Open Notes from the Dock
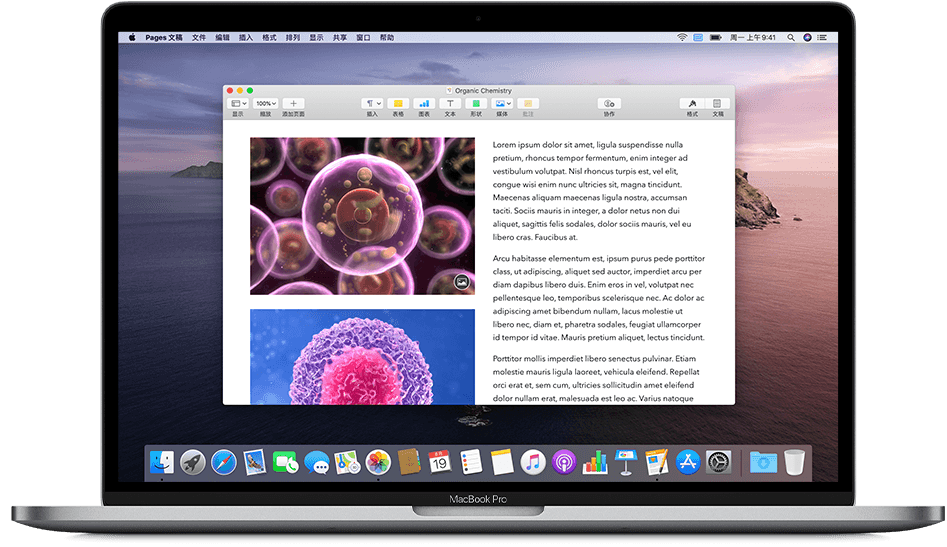947x547 pixels. click(502, 463)
